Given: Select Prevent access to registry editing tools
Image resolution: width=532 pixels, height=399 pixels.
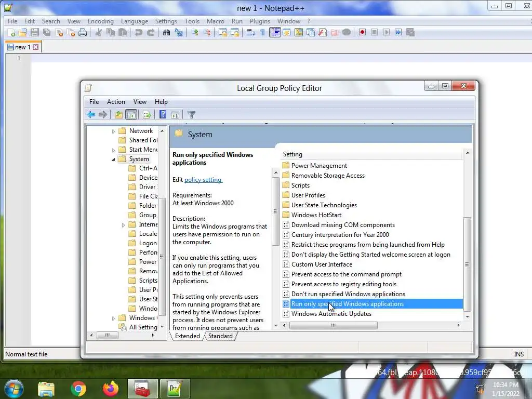Looking at the screenshot, I should pos(344,284).
